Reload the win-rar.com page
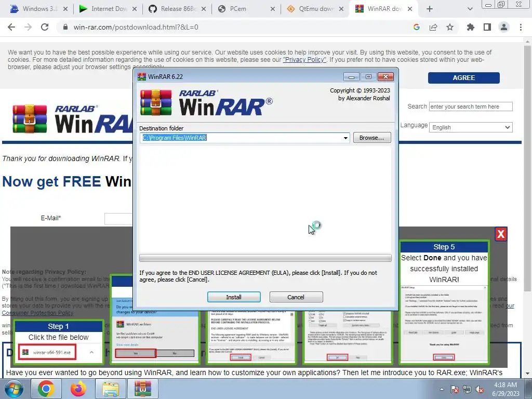Screen dimensions: 532x399 45,27
